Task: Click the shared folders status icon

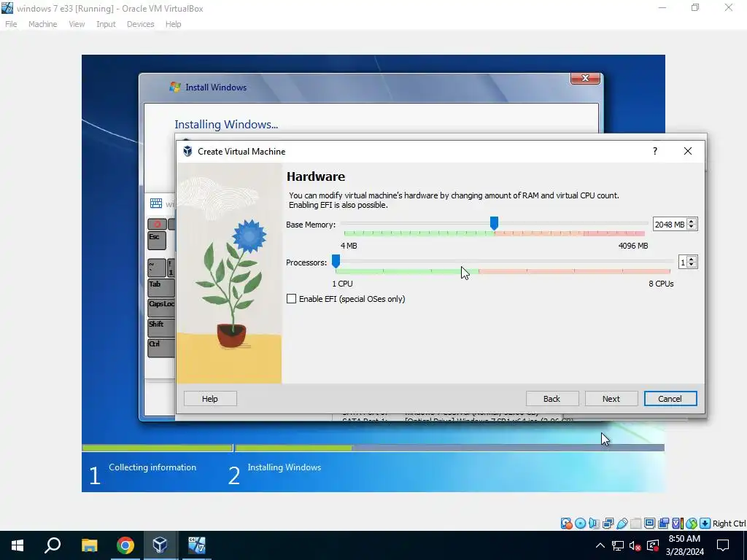Action: pos(635,524)
